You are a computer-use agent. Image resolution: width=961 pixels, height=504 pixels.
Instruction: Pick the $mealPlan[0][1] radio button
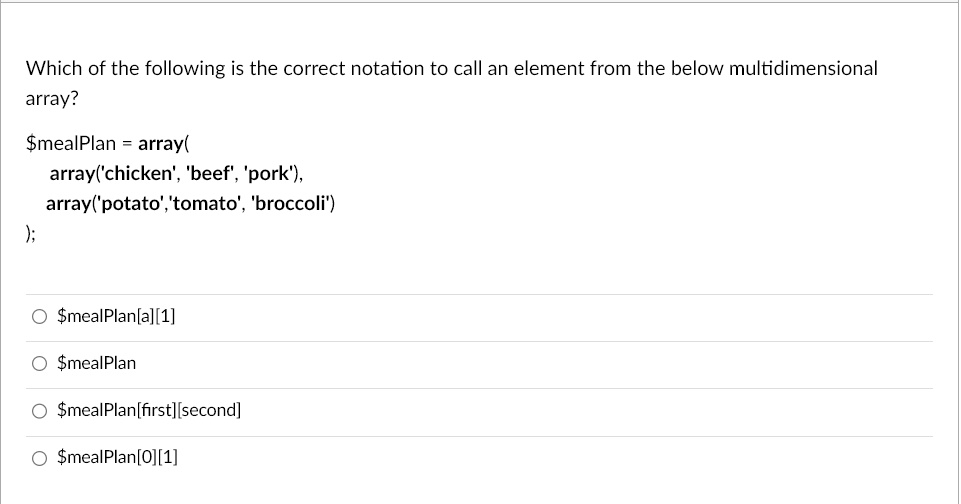(39, 458)
